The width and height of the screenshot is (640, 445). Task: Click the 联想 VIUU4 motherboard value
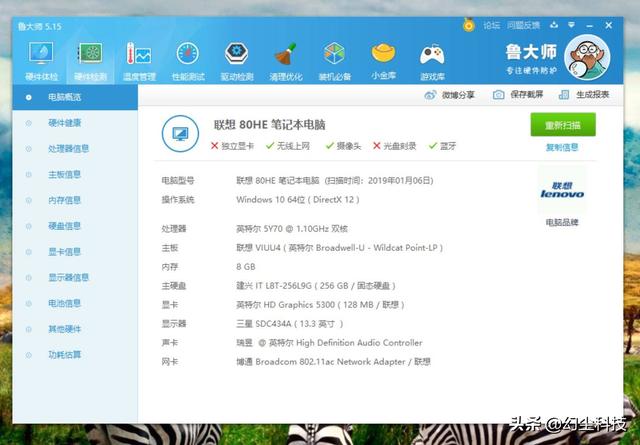click(340, 247)
